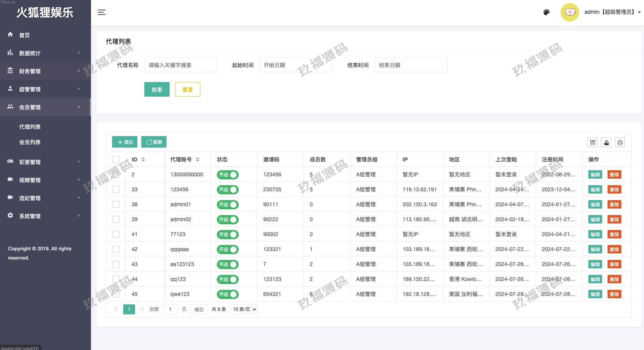Click the 开始日期 date input field
Viewport: 644px width, 350px height.
click(296, 65)
